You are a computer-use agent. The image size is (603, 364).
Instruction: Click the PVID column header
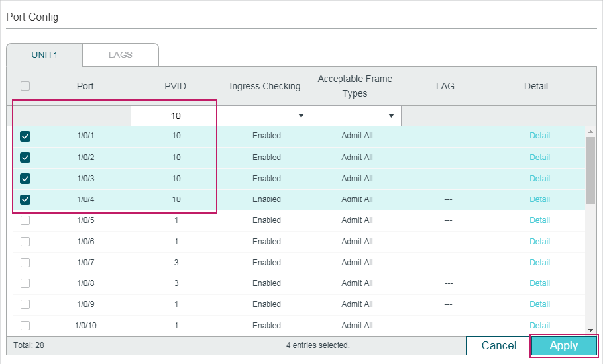click(x=176, y=86)
